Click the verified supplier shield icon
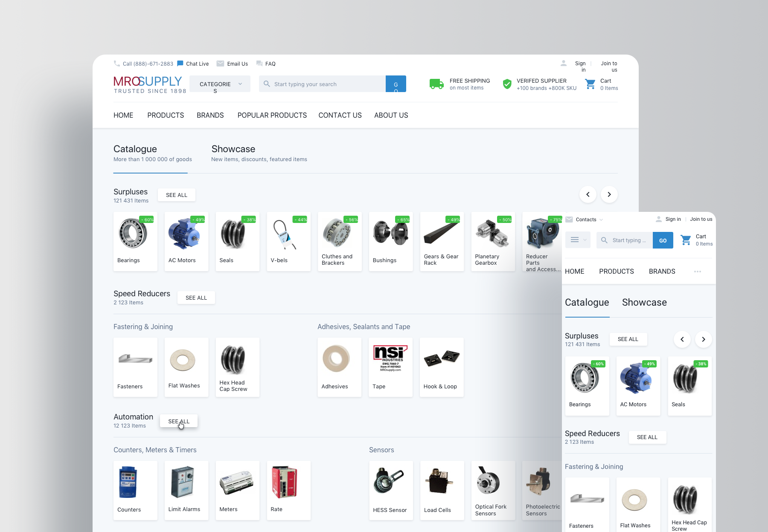768x532 pixels. coord(507,84)
